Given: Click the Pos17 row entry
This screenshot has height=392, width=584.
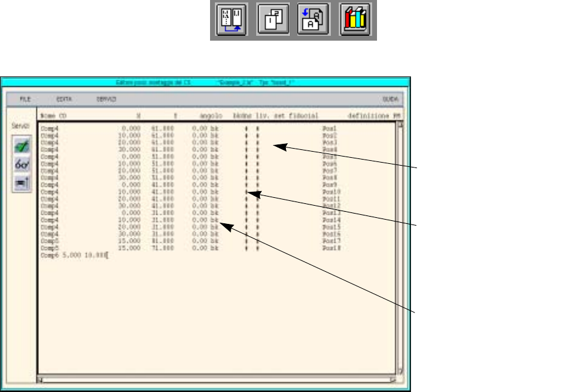Looking at the screenshot, I should (190, 242).
